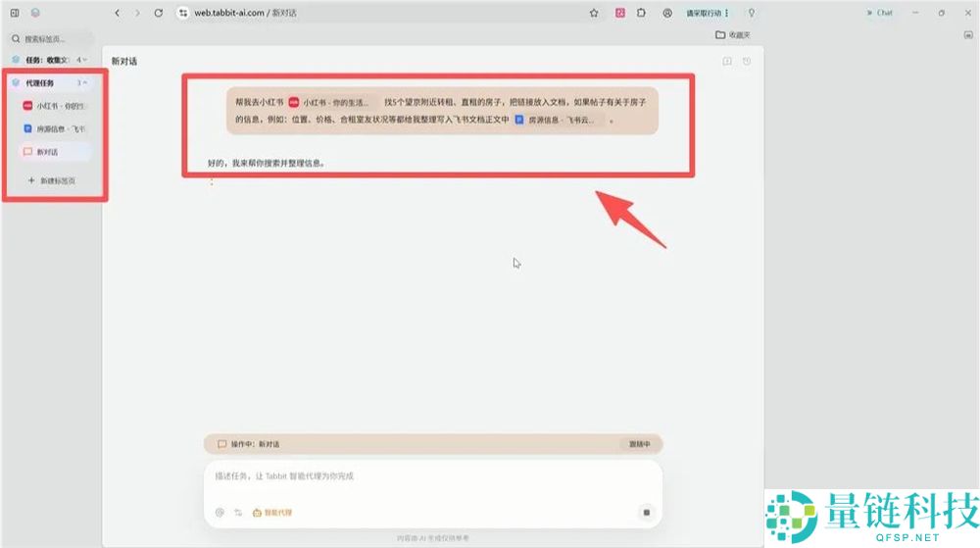Click the @ mention icon in input box
980x548 pixels.
pos(220,513)
